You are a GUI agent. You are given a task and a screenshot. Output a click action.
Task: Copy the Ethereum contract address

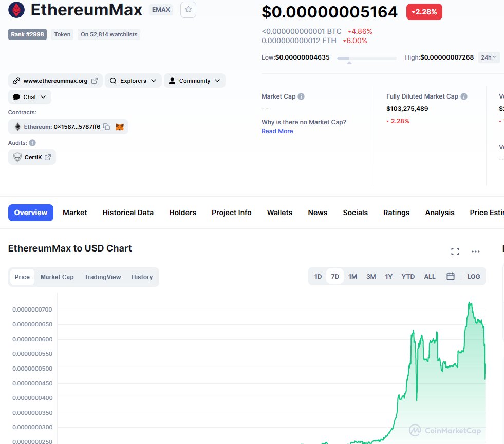[x=106, y=126]
